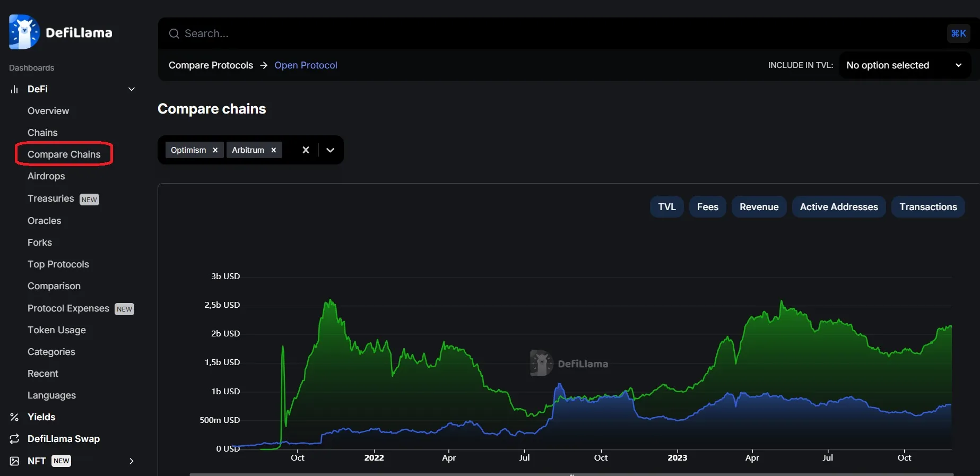Open the Yields section
980x476 pixels.
[41, 417]
